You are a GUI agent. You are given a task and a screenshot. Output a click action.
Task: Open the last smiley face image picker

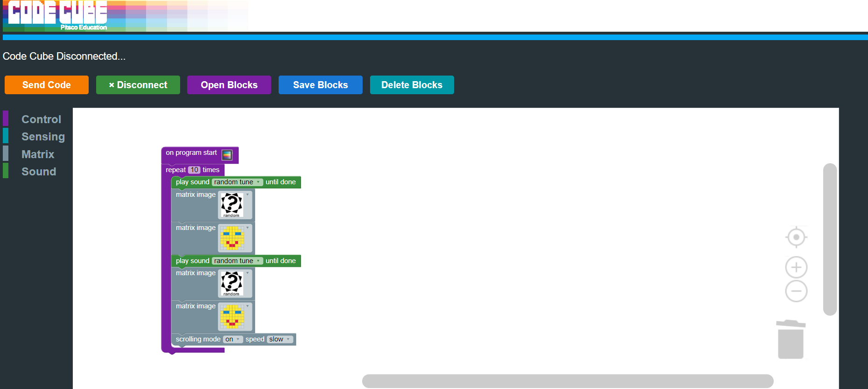(x=235, y=316)
